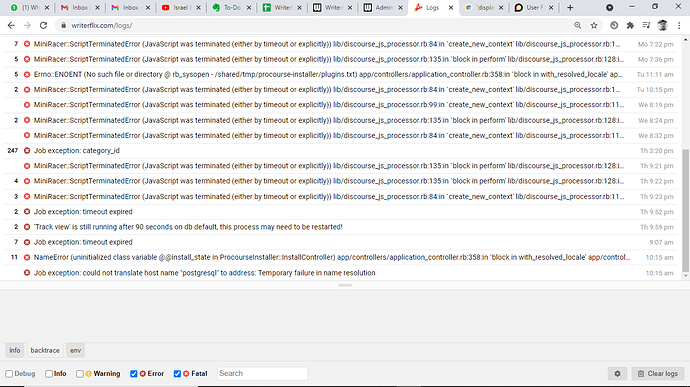This screenshot has height=387, width=690.
Task: Select MiniRacer error row from Mo 7:22 pm
Action: tap(340, 44)
